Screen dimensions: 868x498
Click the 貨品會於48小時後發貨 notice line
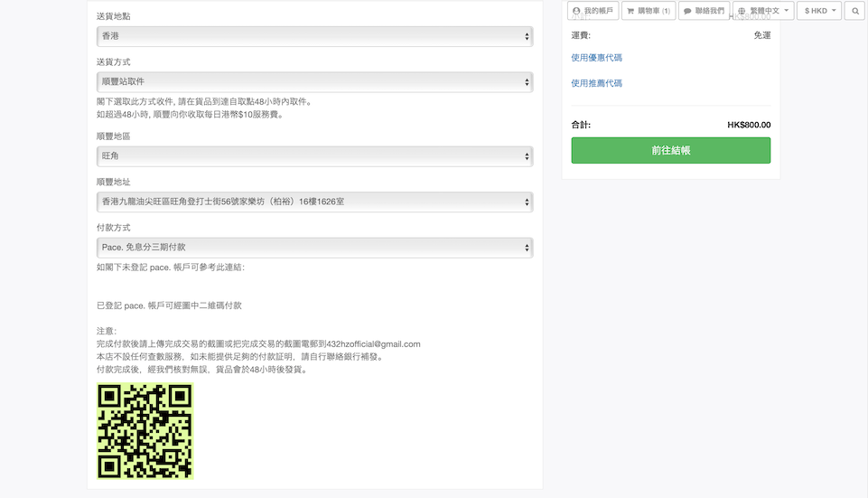(203, 370)
